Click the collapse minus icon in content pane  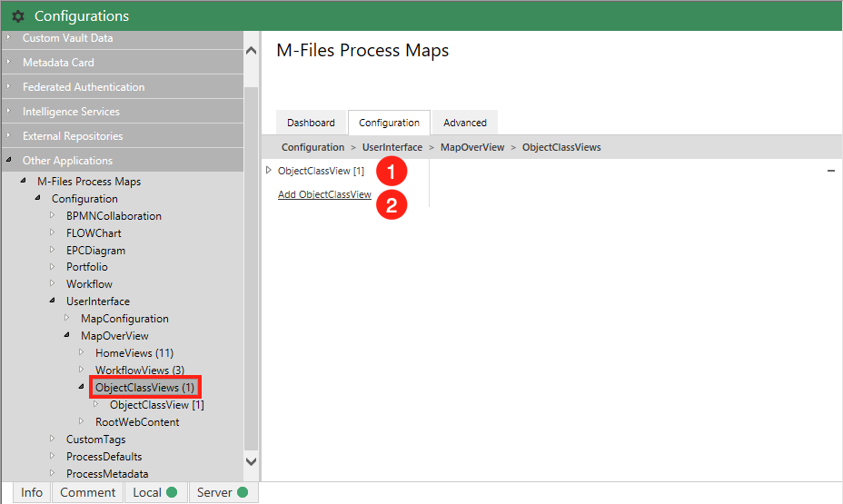pos(831,171)
